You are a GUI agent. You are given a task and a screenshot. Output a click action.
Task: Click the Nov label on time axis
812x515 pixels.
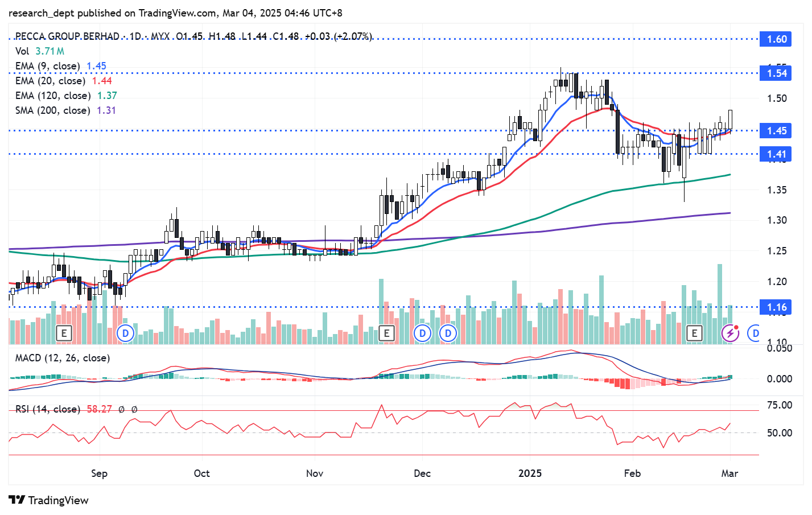(x=315, y=473)
